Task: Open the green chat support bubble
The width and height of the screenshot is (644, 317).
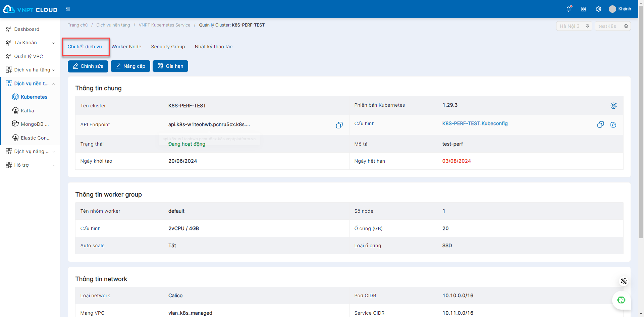Action: tap(621, 300)
